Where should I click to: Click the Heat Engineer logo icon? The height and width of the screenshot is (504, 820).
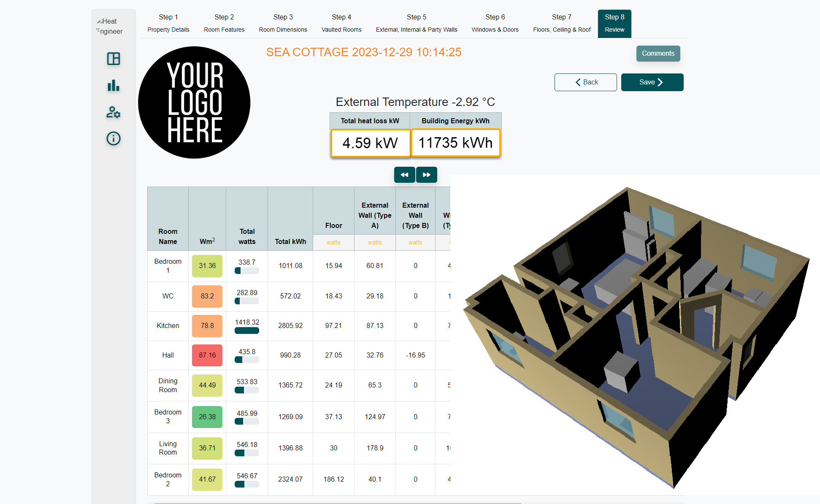pyautogui.click(x=111, y=26)
